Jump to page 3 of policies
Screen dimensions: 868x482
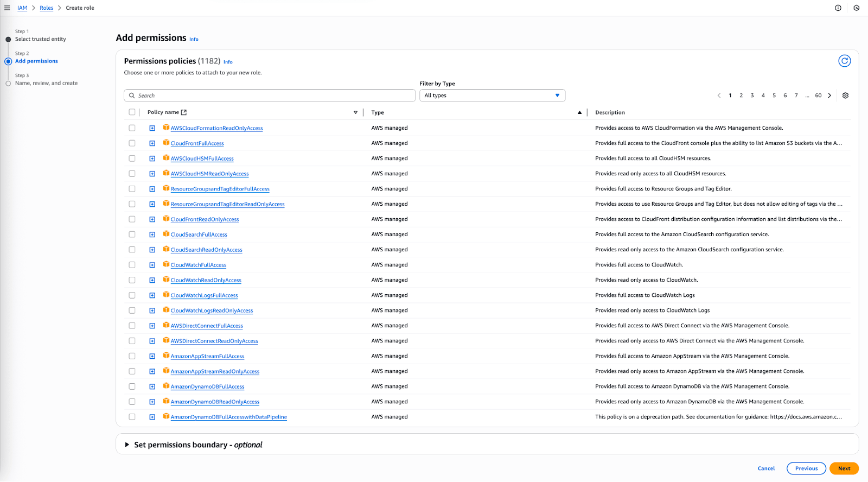[752, 96]
